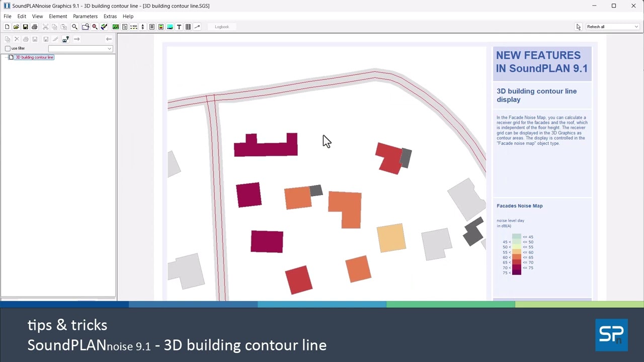Click the delete X icon in the tree toolbar

click(17, 39)
